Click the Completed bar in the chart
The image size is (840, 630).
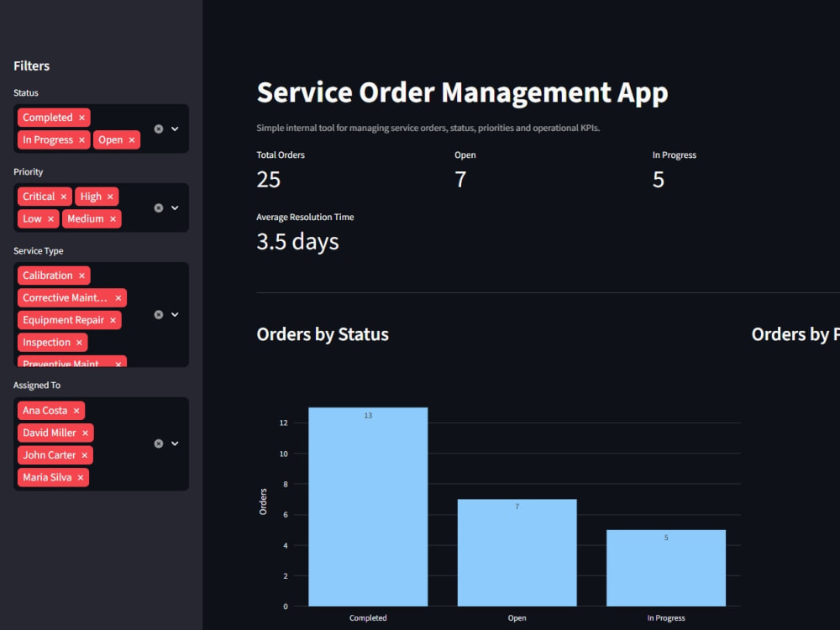pyautogui.click(x=368, y=507)
